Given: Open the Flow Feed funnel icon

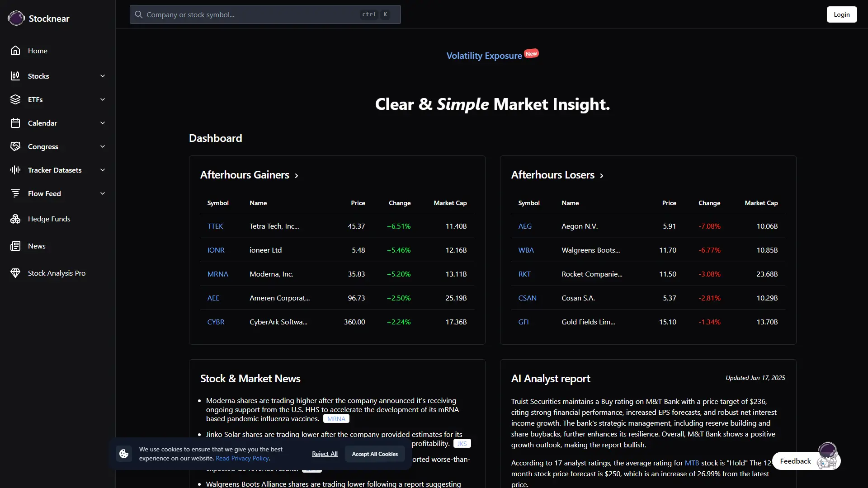Looking at the screenshot, I should tap(15, 193).
